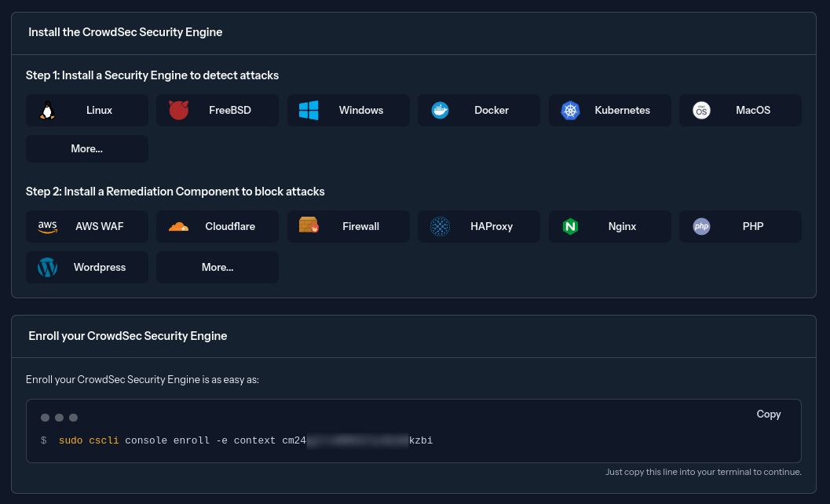The width and height of the screenshot is (830, 504).
Task: Click the AWS logo icon
Action: point(48,227)
